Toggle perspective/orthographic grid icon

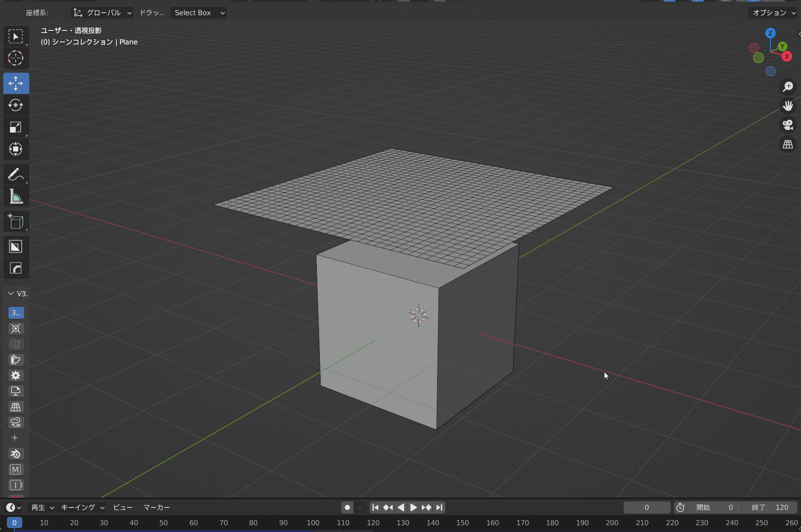coord(788,144)
